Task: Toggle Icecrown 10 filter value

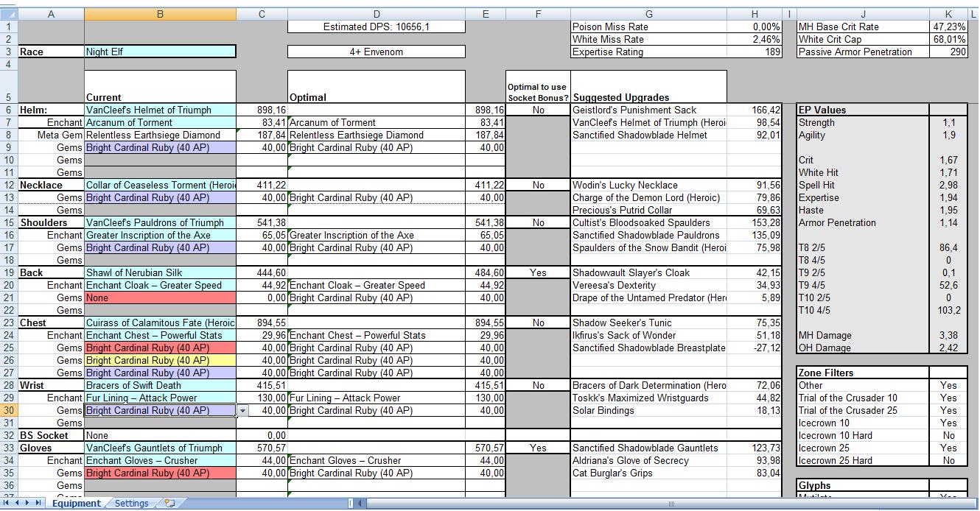Action: tap(949, 423)
